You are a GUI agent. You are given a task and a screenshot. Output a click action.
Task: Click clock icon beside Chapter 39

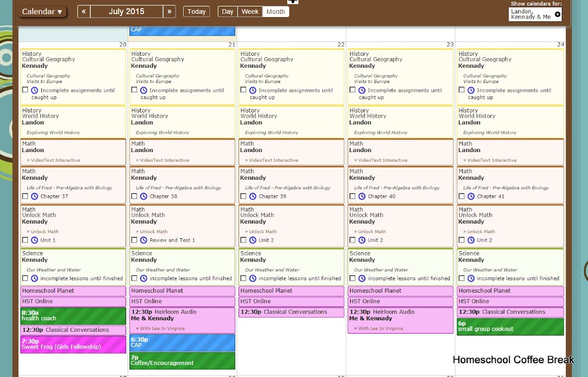tap(253, 196)
